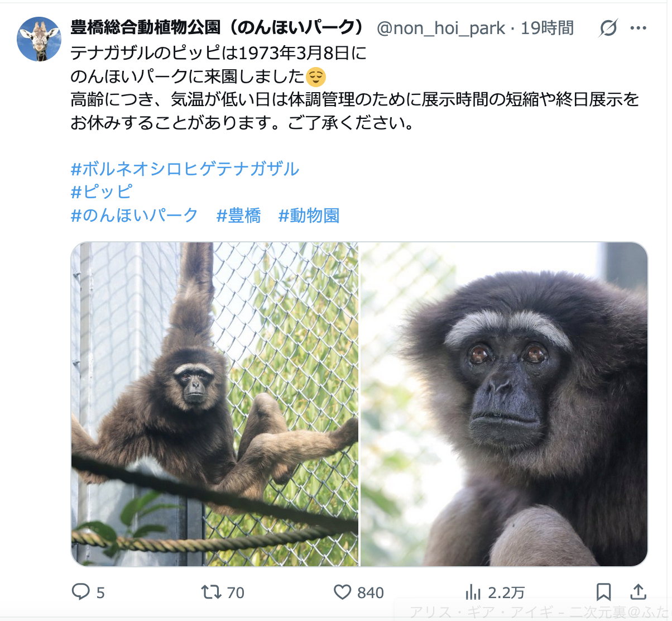Open hashtag #のんほいパーク
Screen dimensions: 672x621
135,216
